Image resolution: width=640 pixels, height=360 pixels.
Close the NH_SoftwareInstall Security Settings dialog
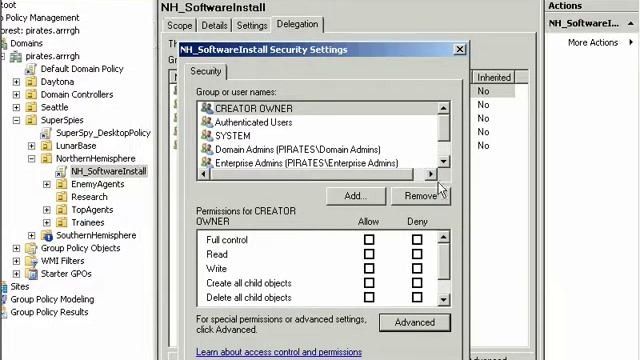point(460,49)
